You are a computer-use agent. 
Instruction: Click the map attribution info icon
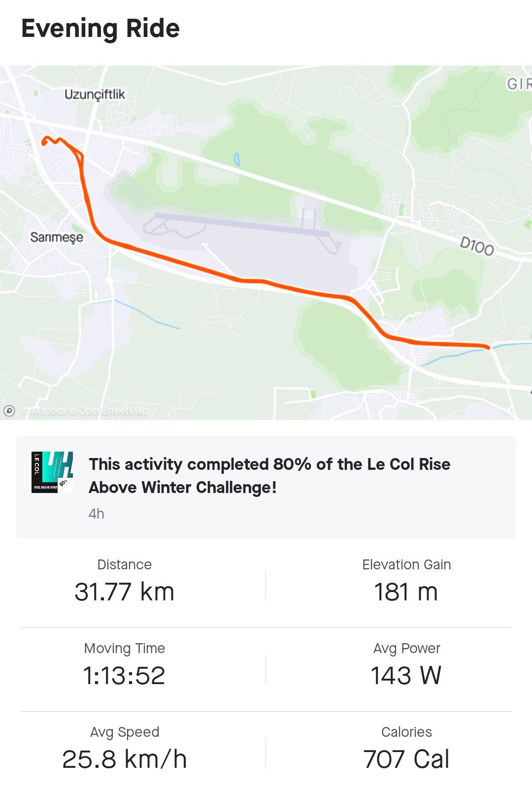(9, 411)
